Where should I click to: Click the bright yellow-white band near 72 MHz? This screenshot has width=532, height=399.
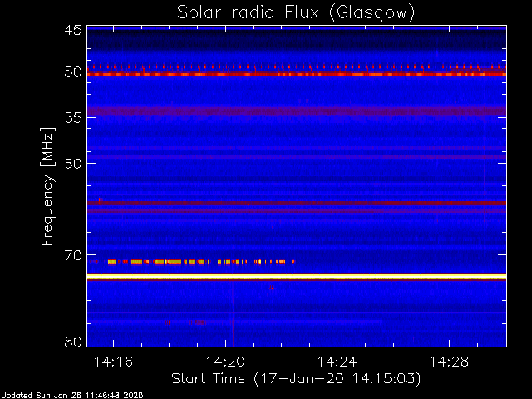pyautogui.click(x=297, y=277)
